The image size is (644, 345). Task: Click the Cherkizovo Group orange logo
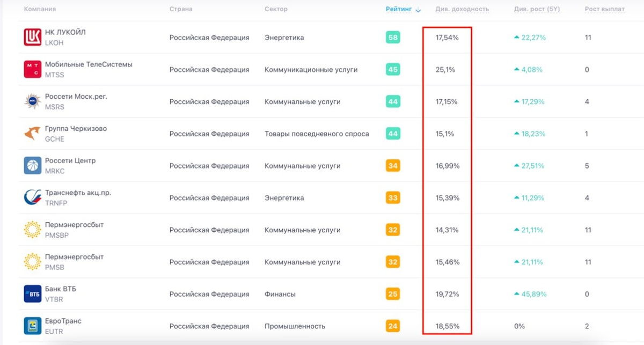click(x=32, y=134)
